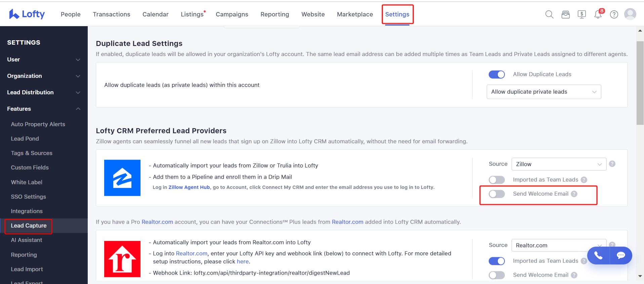Image resolution: width=644 pixels, height=284 pixels.
Task: Open the floating chat bubble icon
Action: (621, 255)
